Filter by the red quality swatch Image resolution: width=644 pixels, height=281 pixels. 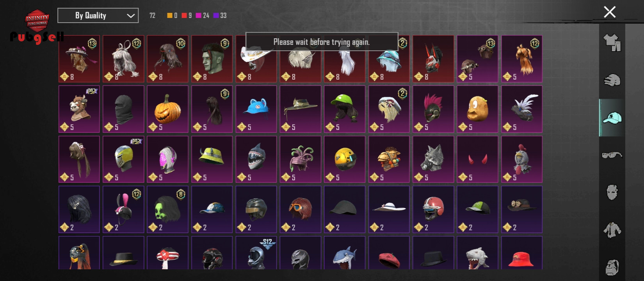click(184, 16)
